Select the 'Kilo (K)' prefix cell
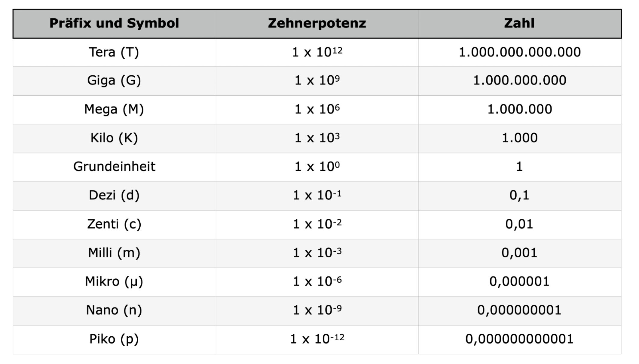 [114, 138]
